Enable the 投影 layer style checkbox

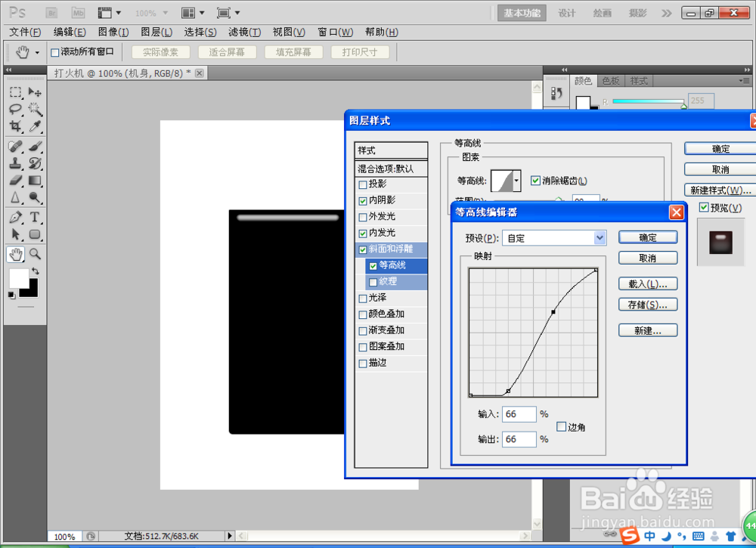(363, 184)
